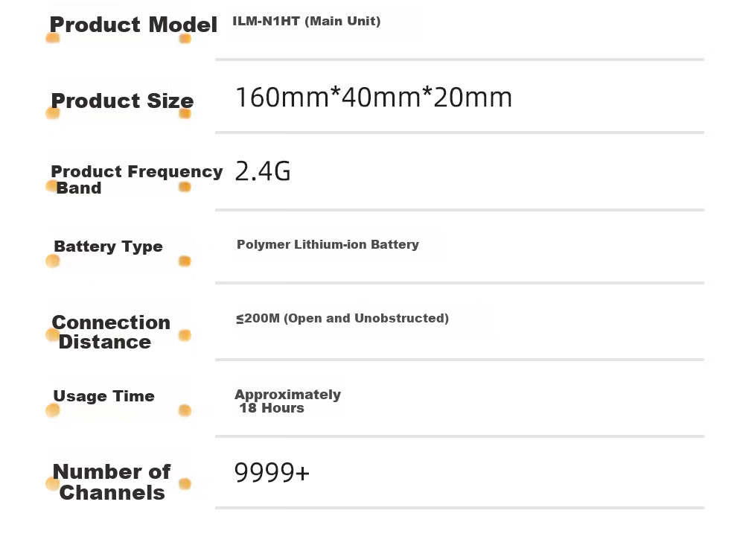Select Polymer Lithium-ion Battery text
This screenshot has height=560, width=737.
(328, 244)
